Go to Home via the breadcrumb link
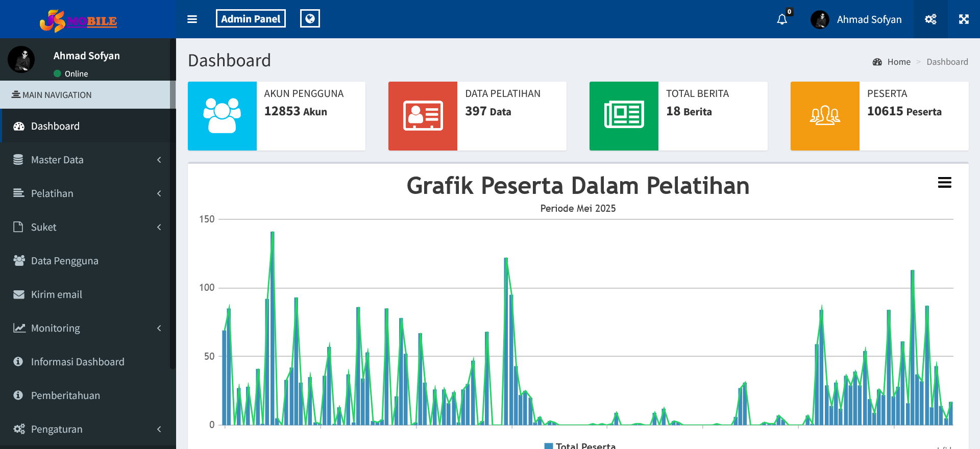The image size is (980, 449). (898, 62)
